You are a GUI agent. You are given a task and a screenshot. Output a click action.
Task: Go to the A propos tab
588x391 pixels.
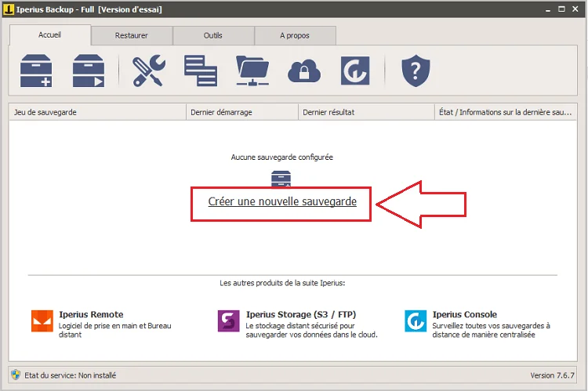(x=295, y=35)
